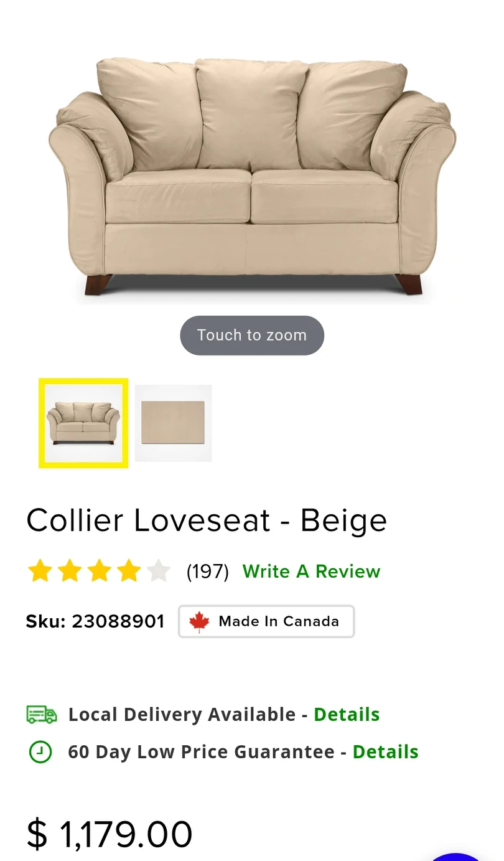Click the first yellow rating star
This screenshot has height=861, width=504.
(40, 571)
